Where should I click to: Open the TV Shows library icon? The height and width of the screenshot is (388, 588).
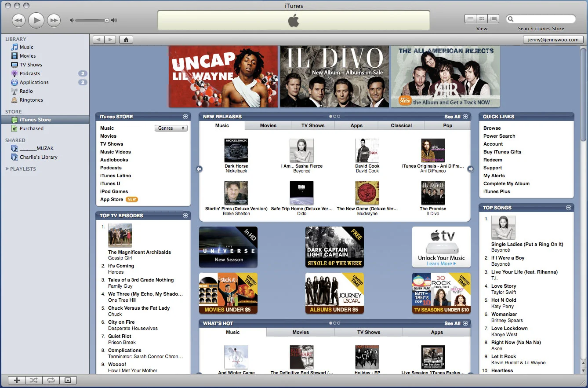pyautogui.click(x=15, y=65)
